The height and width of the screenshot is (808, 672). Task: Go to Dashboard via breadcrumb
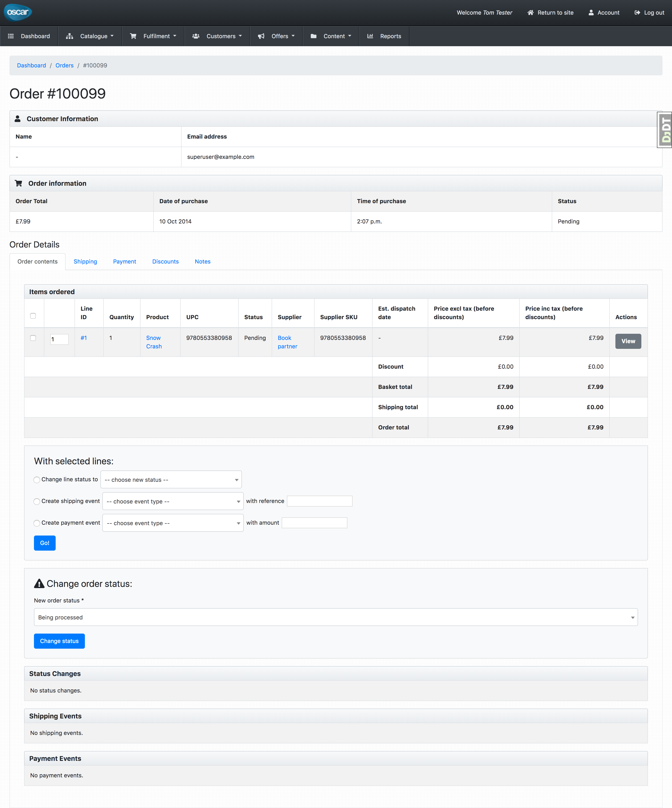[x=32, y=66]
